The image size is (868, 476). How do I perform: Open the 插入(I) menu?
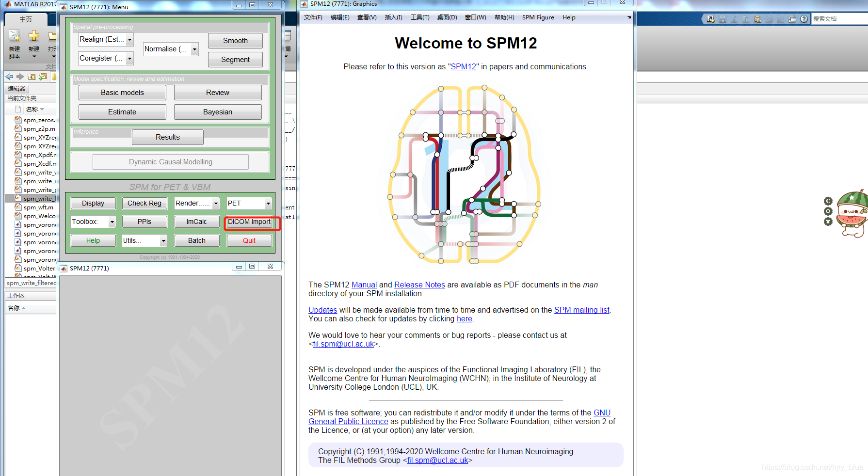pos(393,17)
